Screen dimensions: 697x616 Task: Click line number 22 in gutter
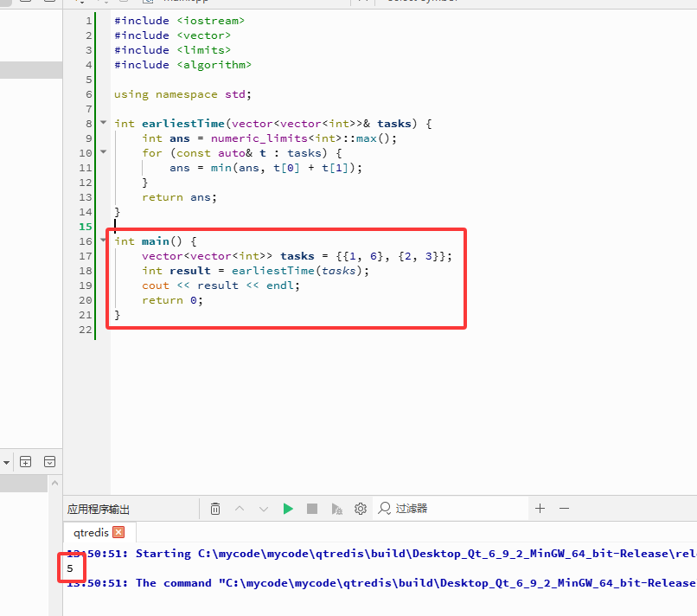coord(86,330)
